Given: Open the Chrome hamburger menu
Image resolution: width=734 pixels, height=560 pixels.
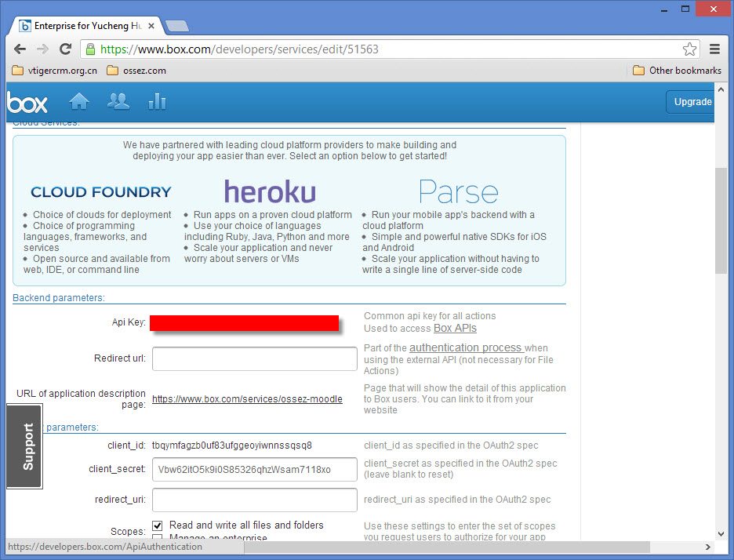Looking at the screenshot, I should pos(714,49).
